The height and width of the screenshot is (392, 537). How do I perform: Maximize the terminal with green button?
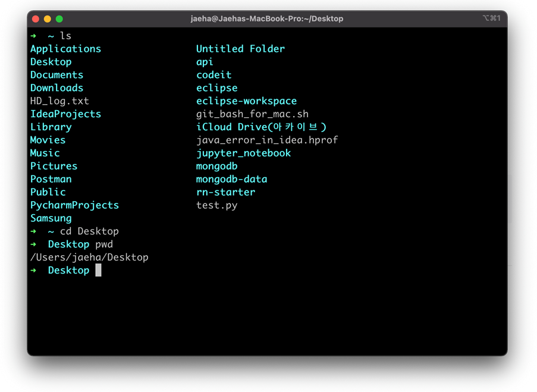coord(59,19)
